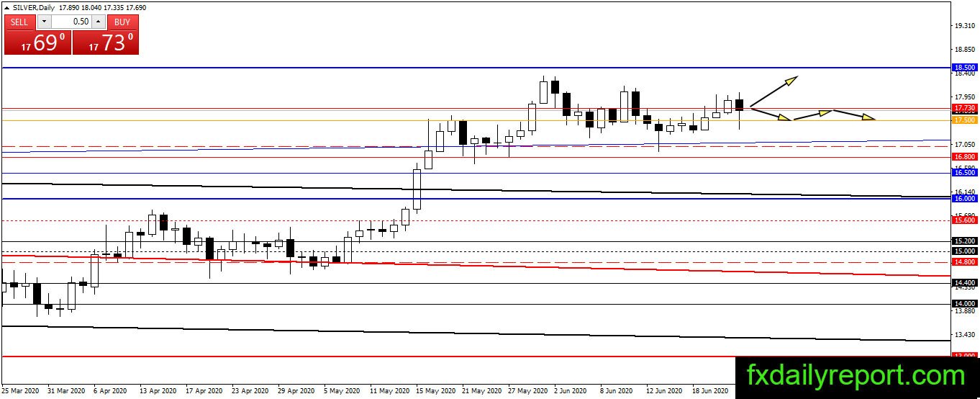Click the 2 Jun 2020 date marker
The image size is (980, 399).
pos(571,390)
